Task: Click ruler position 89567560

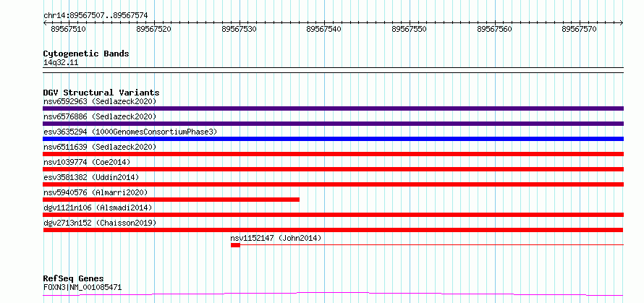Action: [x=495, y=29]
